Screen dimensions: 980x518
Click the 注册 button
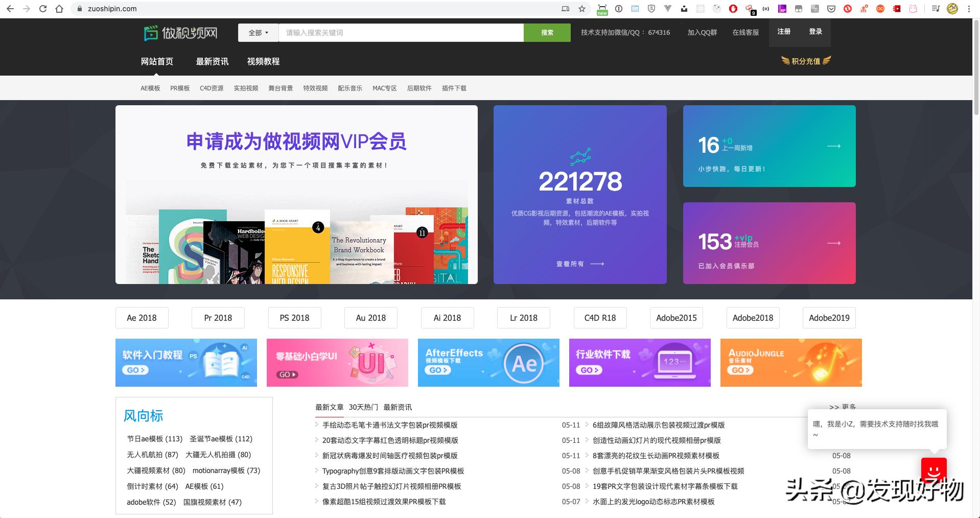coord(784,32)
